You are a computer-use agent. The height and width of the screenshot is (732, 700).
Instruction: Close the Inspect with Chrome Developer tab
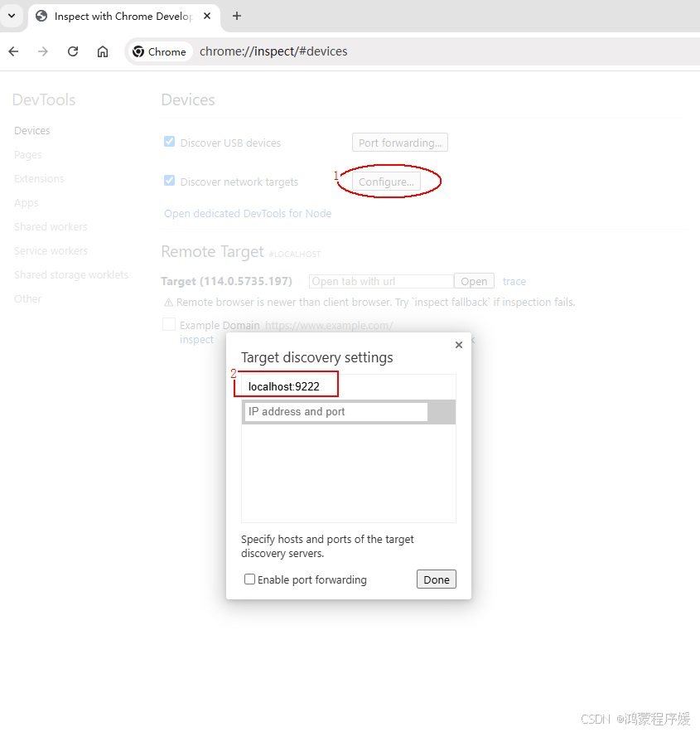pyautogui.click(x=207, y=16)
